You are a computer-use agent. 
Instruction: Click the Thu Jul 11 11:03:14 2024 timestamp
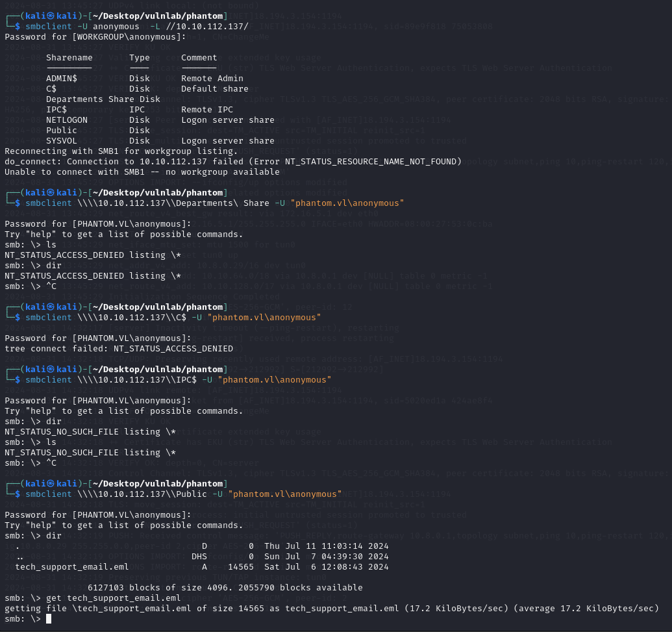[326, 546]
